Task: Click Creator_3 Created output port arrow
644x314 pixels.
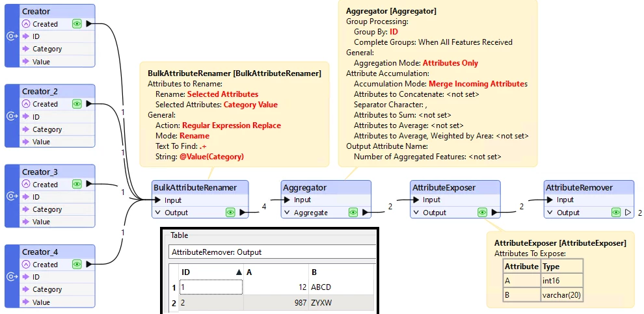Action: pyautogui.click(x=89, y=184)
